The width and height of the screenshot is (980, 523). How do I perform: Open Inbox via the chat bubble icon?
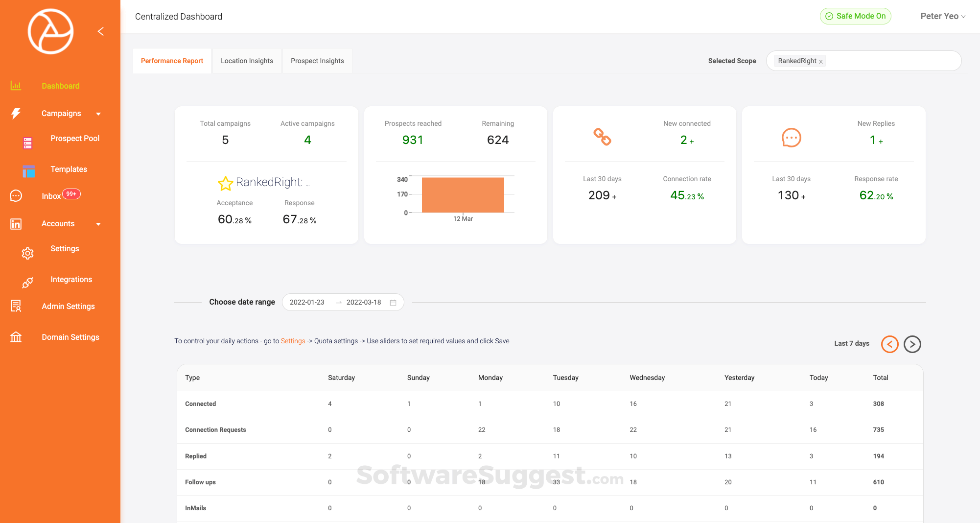click(16, 196)
